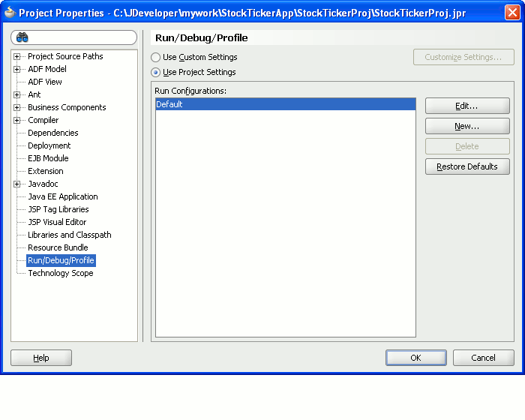Screen dimensions: 525x420
Task: Open Help for project properties
Action: tap(41, 358)
